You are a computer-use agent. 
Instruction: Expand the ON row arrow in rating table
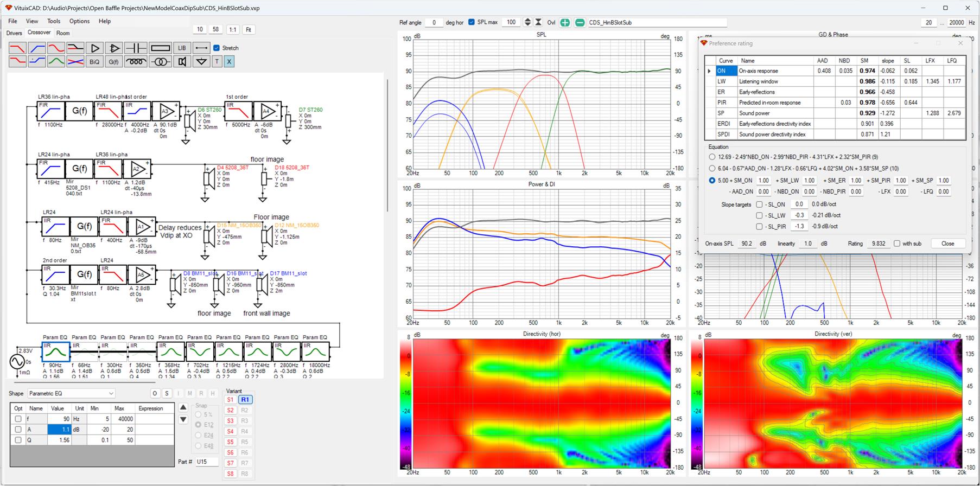(709, 71)
